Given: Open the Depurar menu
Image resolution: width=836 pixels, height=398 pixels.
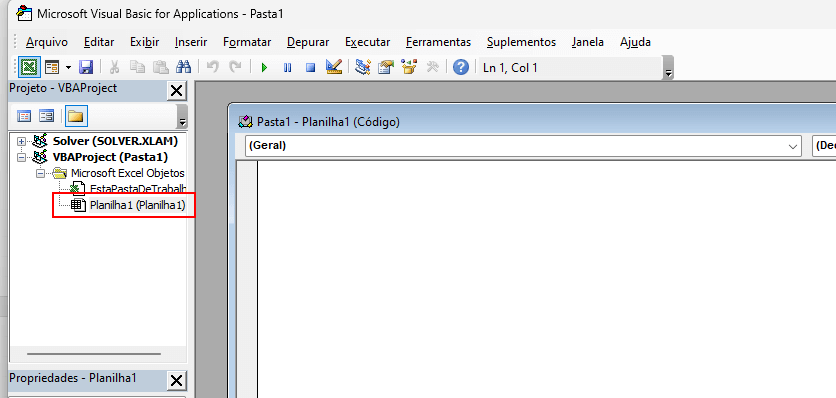Looking at the screenshot, I should 308,42.
